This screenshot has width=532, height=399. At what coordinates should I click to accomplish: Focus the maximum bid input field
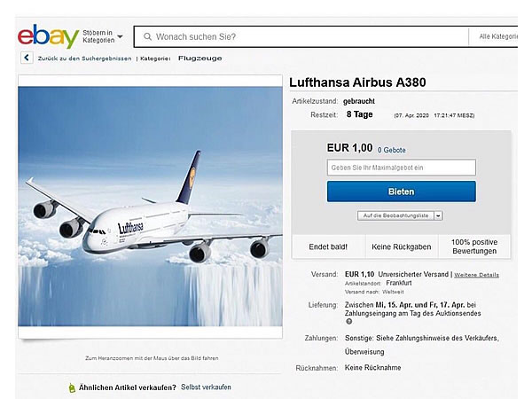click(x=401, y=168)
